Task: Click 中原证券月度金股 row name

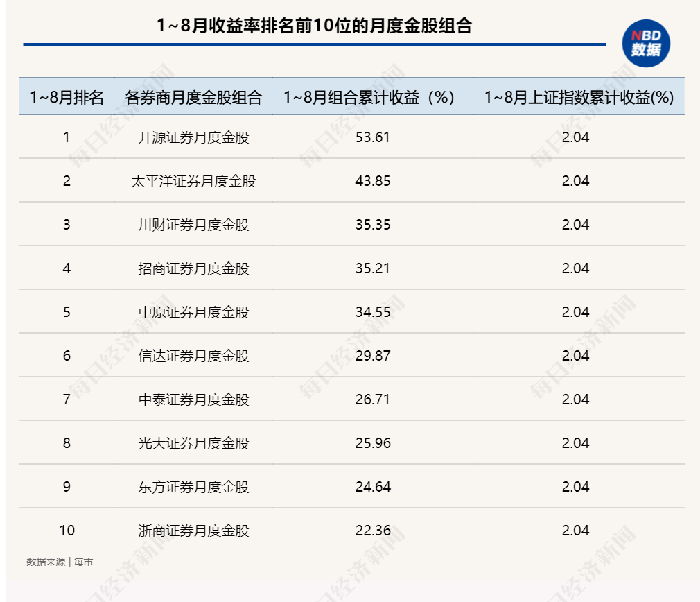Action: 193,311
